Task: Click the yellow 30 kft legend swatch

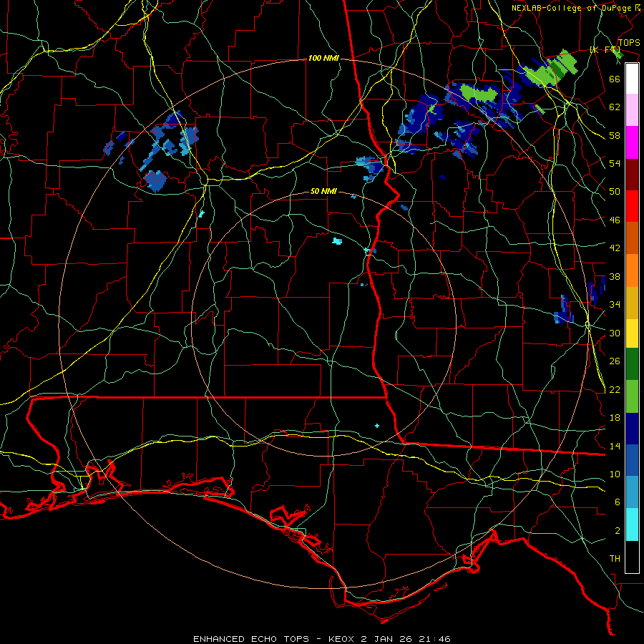Action: tap(632, 333)
